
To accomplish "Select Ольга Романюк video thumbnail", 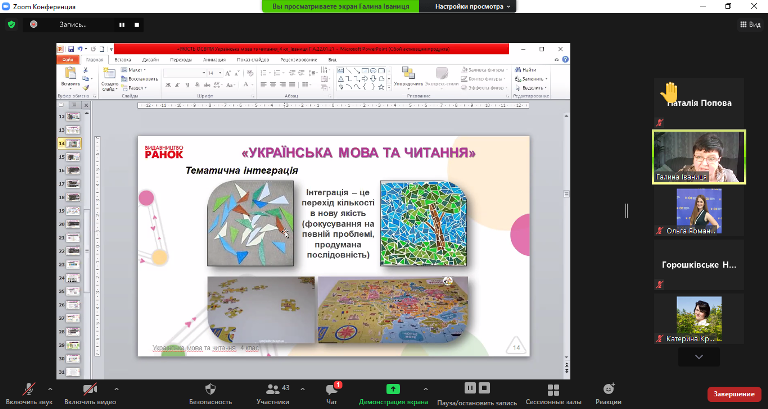I will point(699,211).
